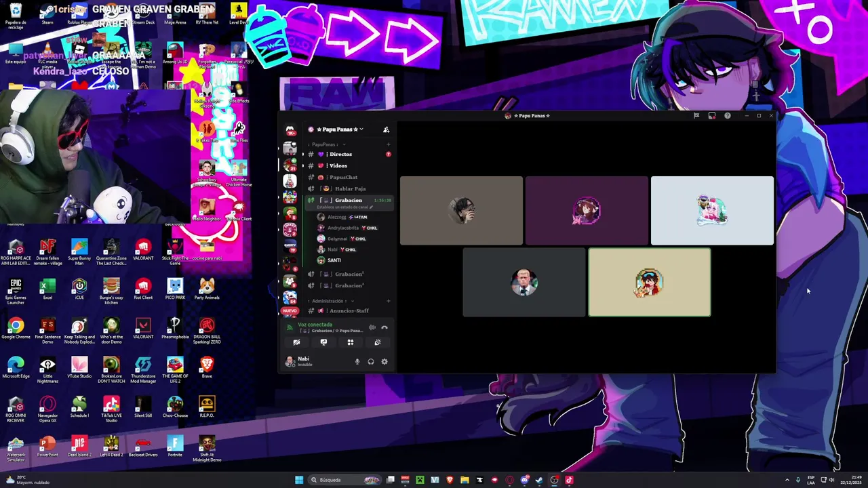This screenshot has height=488, width=868.
Task: Select the Epic Games Launcher icon
Action: pyautogui.click(x=16, y=291)
